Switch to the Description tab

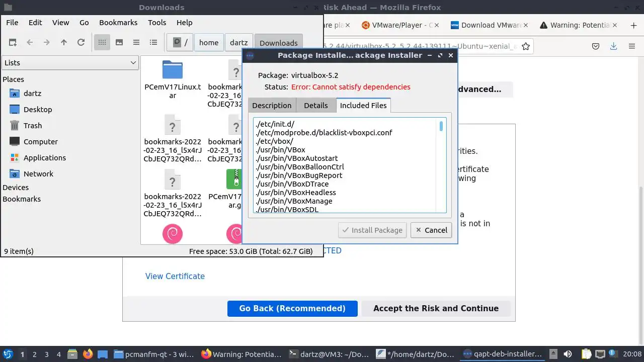click(272, 105)
